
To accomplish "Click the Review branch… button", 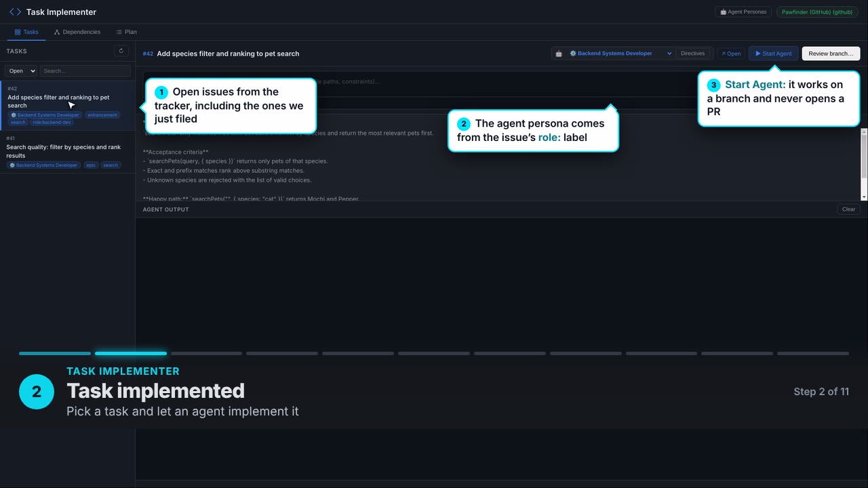I will pos(831,54).
